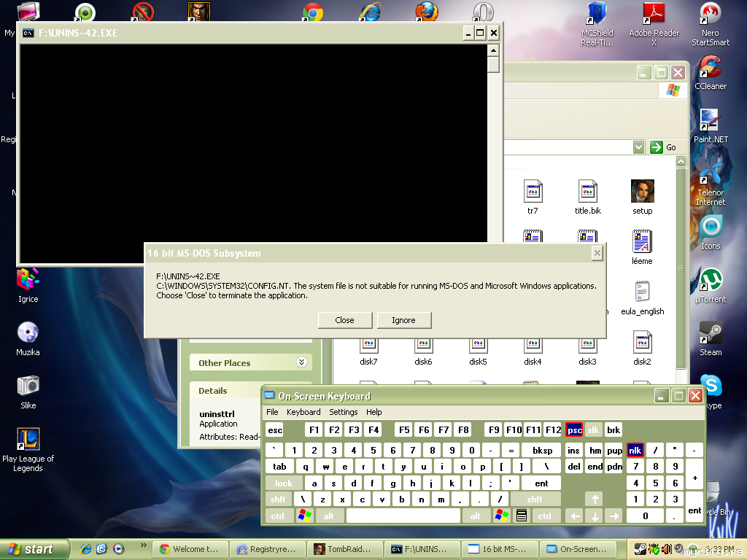
Task: Open the Help menu in On-Screen Keyboard
Action: 374,412
